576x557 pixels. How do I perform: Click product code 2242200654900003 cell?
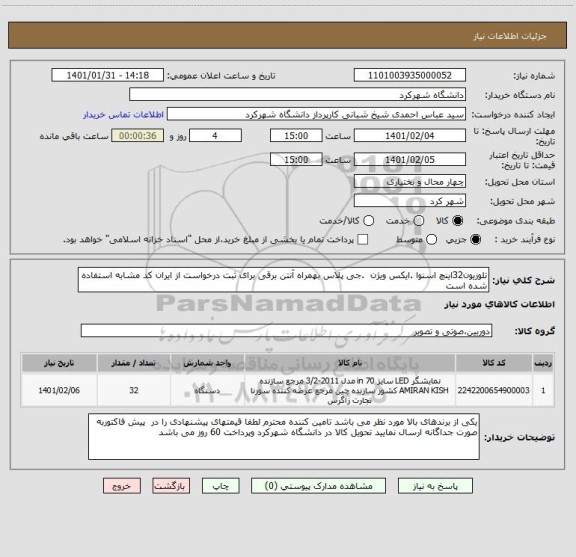click(x=494, y=390)
